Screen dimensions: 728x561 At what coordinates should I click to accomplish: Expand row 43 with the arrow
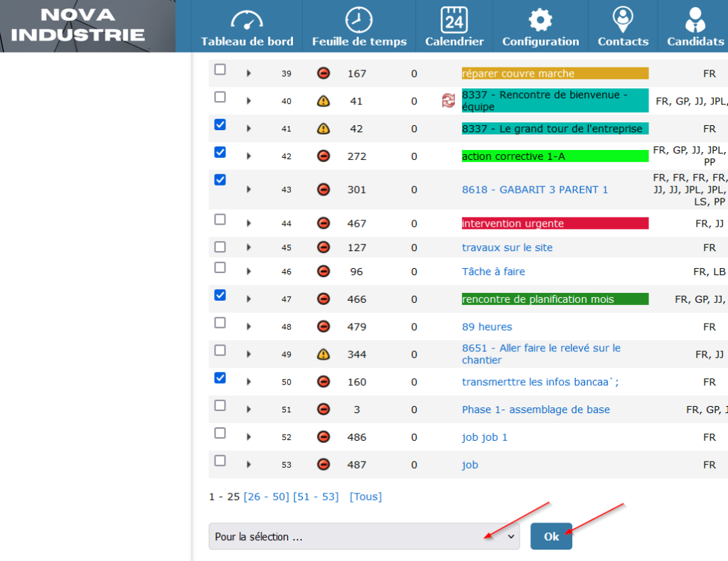coord(249,189)
